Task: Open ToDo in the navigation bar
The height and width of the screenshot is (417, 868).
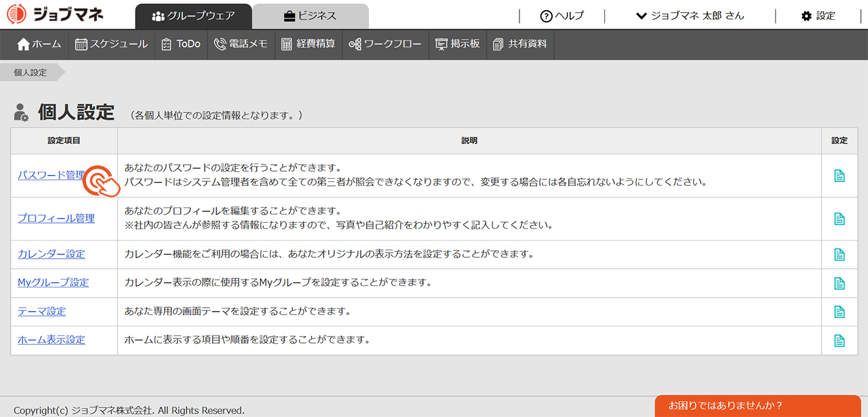Action: [x=181, y=44]
